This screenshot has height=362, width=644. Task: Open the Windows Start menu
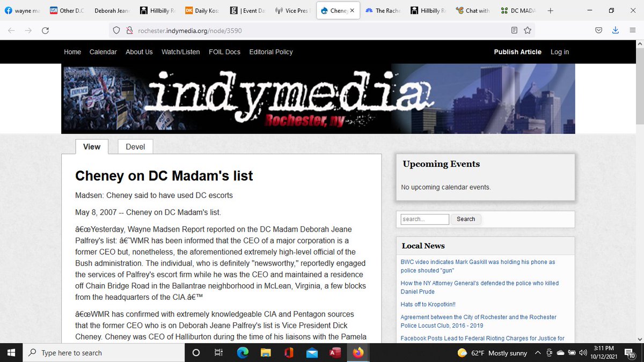pos(12,352)
